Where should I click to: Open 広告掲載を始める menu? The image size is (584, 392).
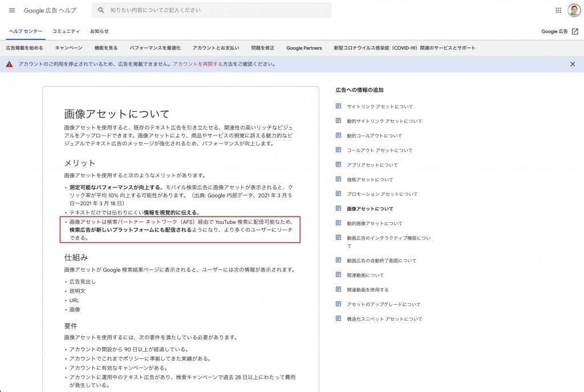click(x=25, y=48)
